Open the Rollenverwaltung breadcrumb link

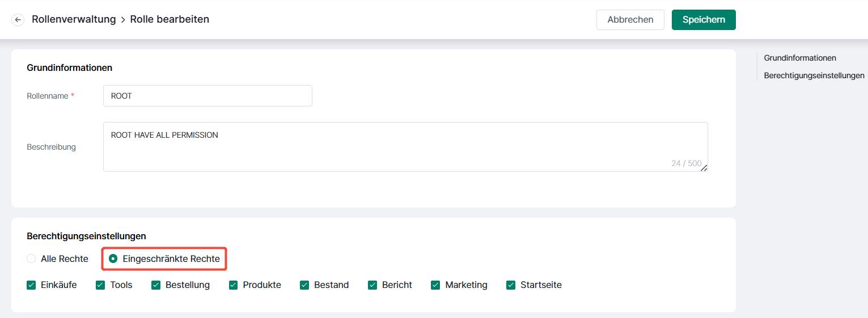click(x=74, y=19)
